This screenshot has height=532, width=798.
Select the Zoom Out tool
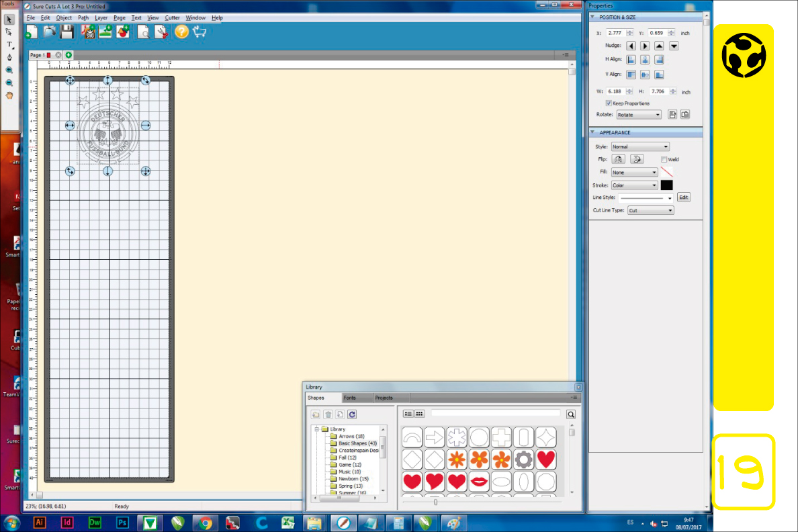coord(9,83)
